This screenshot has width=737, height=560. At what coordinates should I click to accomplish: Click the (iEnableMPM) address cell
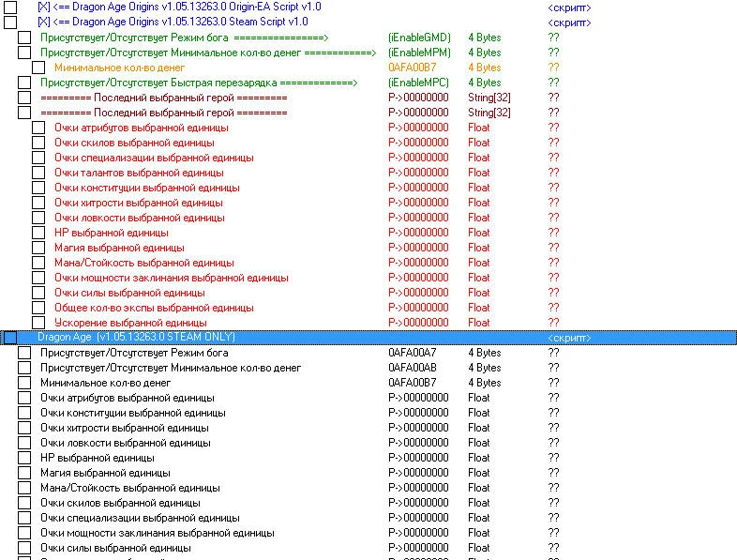point(419,53)
